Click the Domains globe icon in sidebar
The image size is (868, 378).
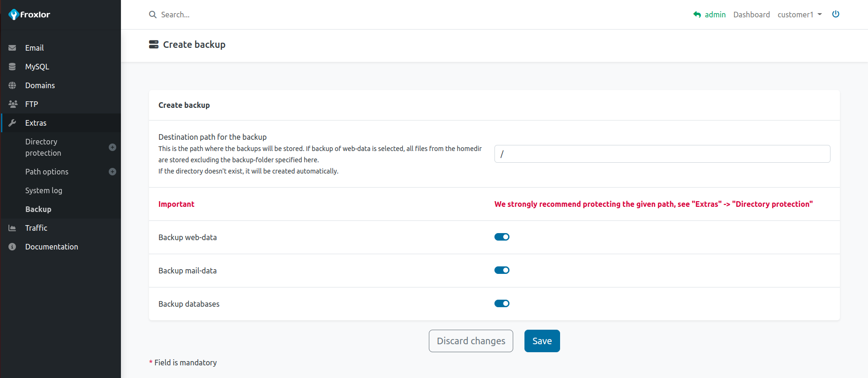coord(12,85)
